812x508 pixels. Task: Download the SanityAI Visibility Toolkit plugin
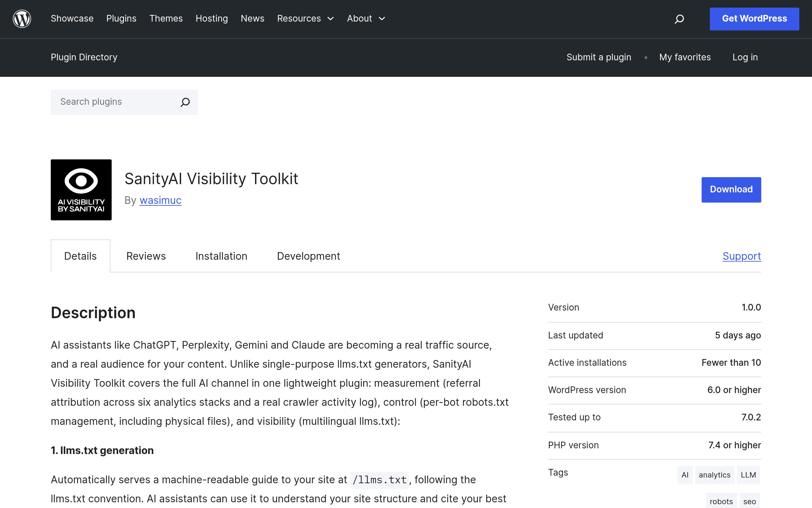[731, 190]
